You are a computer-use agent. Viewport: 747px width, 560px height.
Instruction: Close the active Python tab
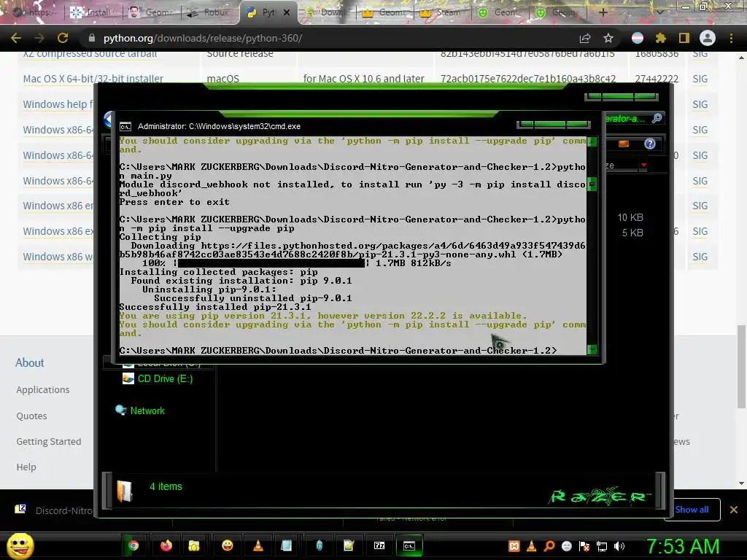pos(287,12)
